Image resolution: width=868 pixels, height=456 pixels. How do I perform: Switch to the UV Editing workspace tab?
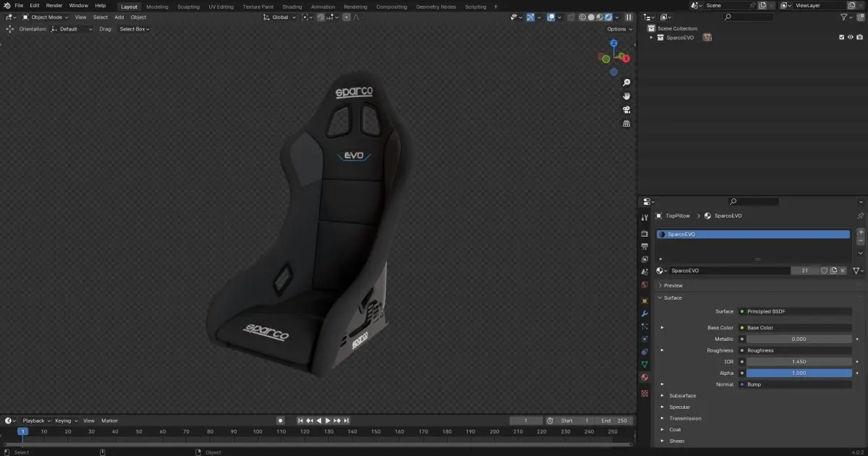pos(221,7)
